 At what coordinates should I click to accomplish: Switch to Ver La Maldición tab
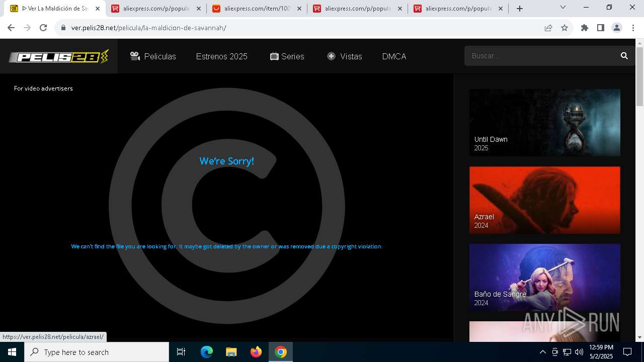[x=55, y=9]
